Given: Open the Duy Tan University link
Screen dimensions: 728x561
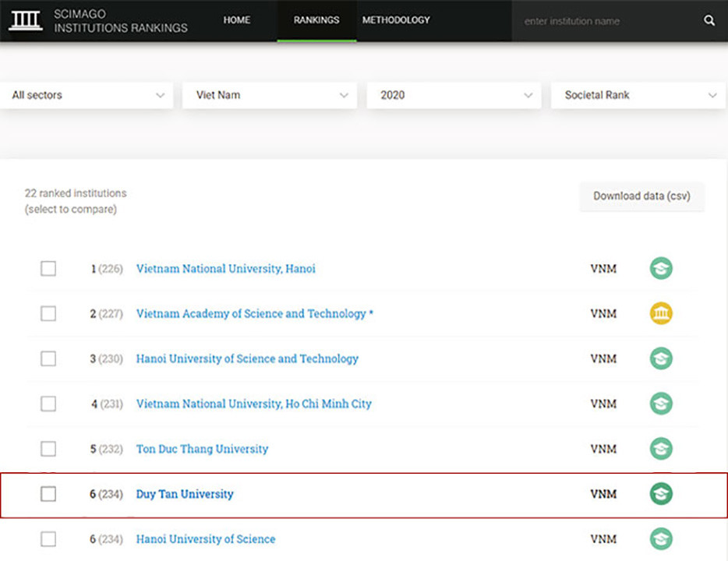Looking at the screenshot, I should [185, 493].
